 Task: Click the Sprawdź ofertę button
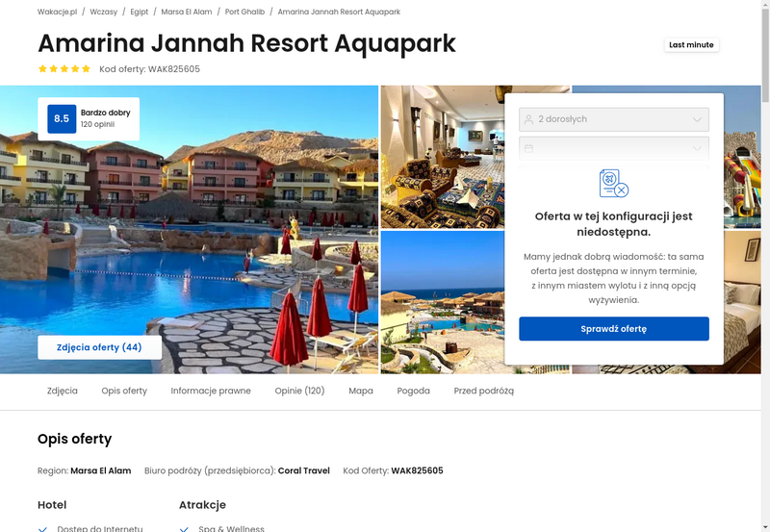614,329
